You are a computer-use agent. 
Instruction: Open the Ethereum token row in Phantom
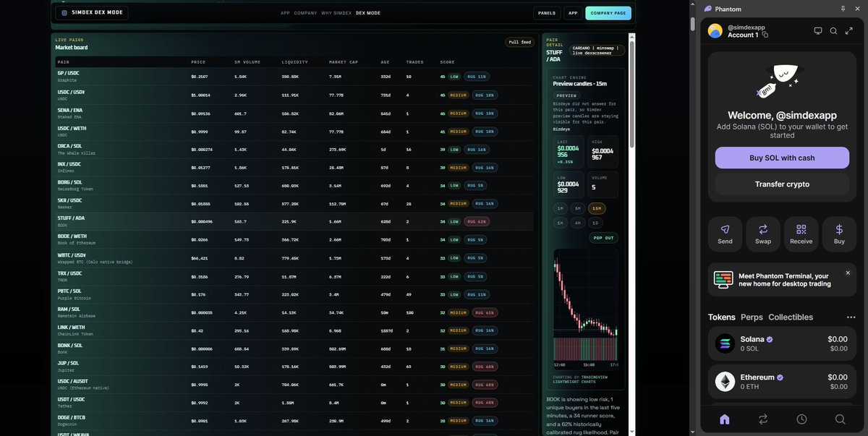[782, 382]
